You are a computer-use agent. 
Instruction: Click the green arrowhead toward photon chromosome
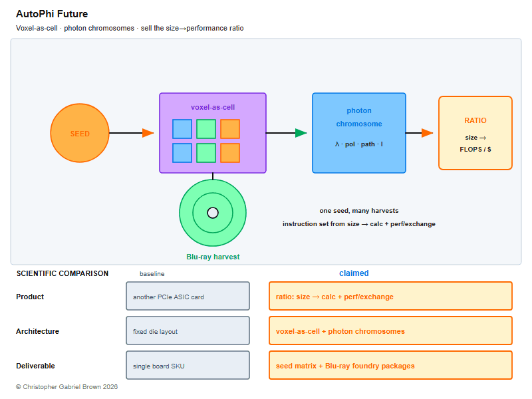pos(301,133)
